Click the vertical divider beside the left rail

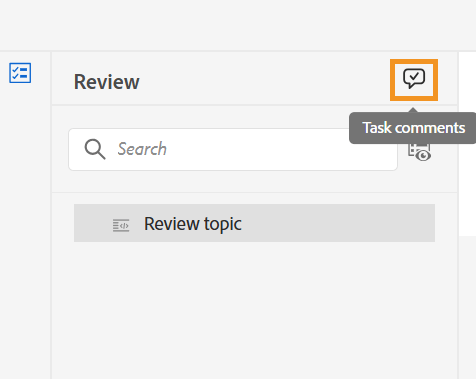point(51,215)
